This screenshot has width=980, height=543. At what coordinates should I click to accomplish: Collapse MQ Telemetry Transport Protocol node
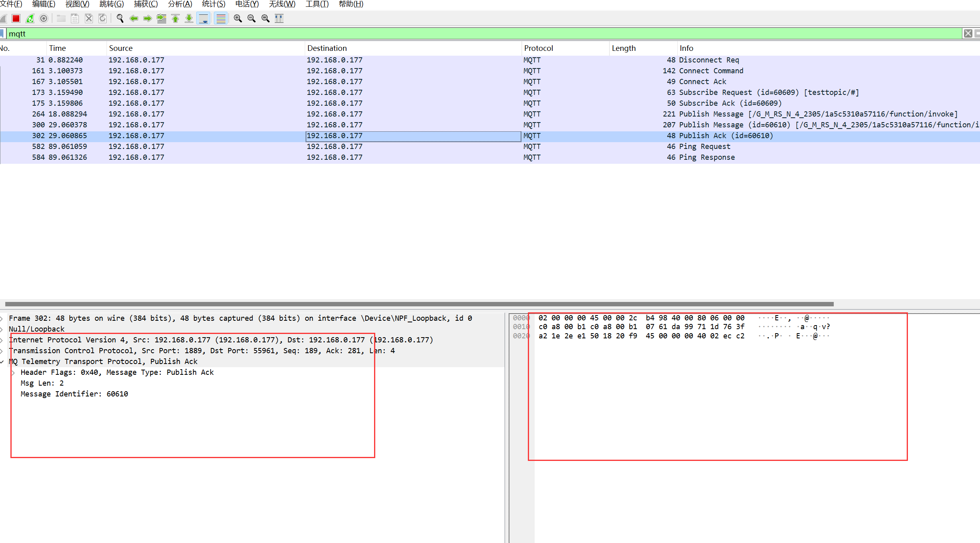point(2,362)
